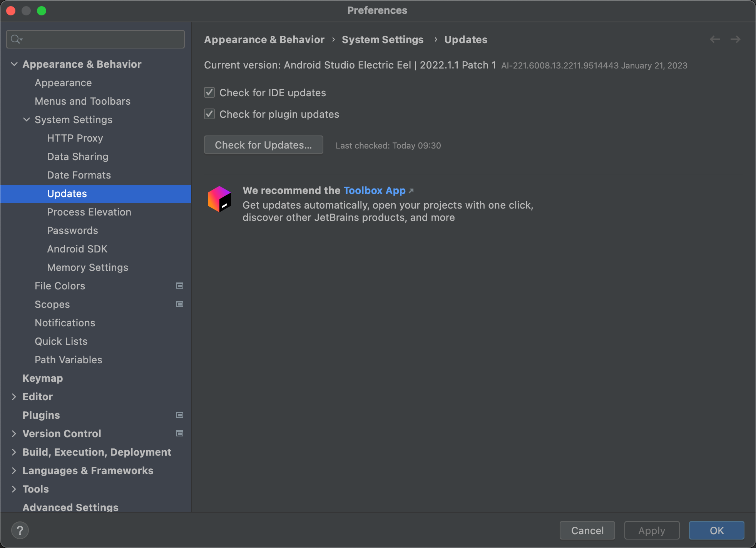Select the Keymap menu item

coord(42,378)
